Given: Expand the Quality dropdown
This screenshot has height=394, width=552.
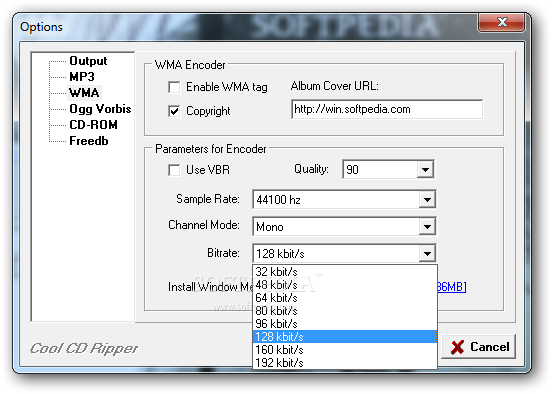Looking at the screenshot, I should (425, 170).
